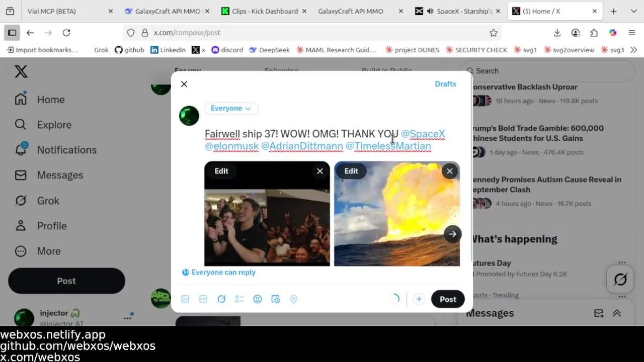This screenshot has width=644, height=362.
Task: Open Drafts in compose dialog
Action: click(445, 84)
